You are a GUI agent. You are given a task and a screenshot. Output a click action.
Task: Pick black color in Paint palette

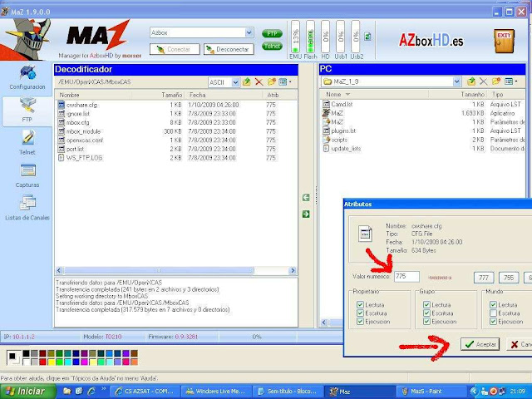pyautogui.click(x=26, y=353)
